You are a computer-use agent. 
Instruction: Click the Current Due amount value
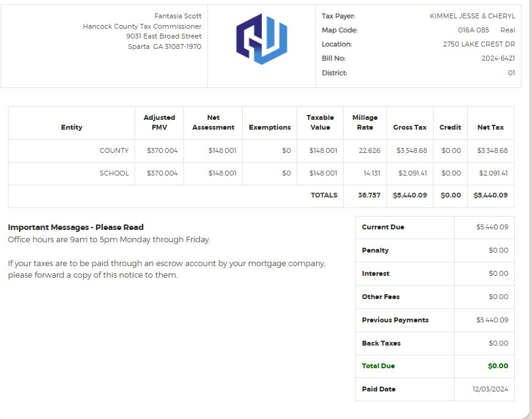pos(492,227)
